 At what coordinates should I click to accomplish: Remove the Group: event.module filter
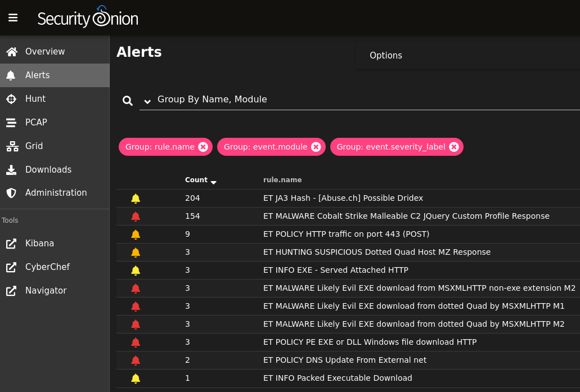(316, 147)
